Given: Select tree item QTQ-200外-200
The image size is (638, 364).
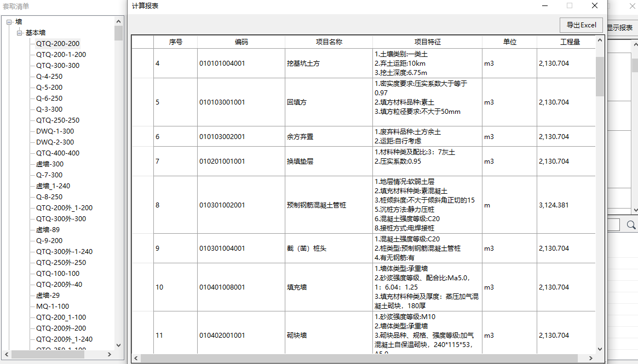Looking at the screenshot, I should [61, 328].
